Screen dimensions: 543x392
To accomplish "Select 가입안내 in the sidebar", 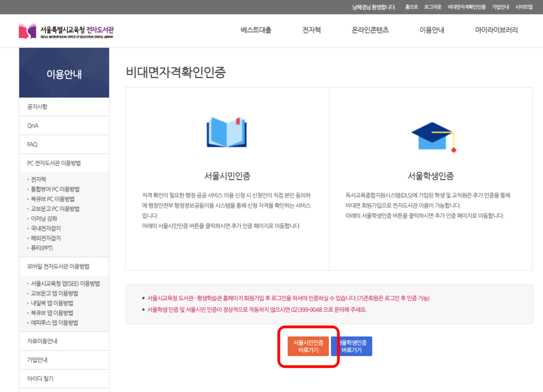I will click(64, 360).
